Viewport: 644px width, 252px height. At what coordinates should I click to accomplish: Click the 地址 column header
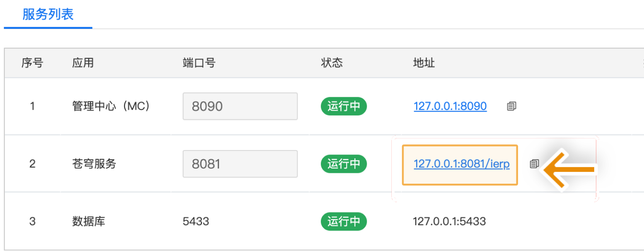(x=424, y=63)
